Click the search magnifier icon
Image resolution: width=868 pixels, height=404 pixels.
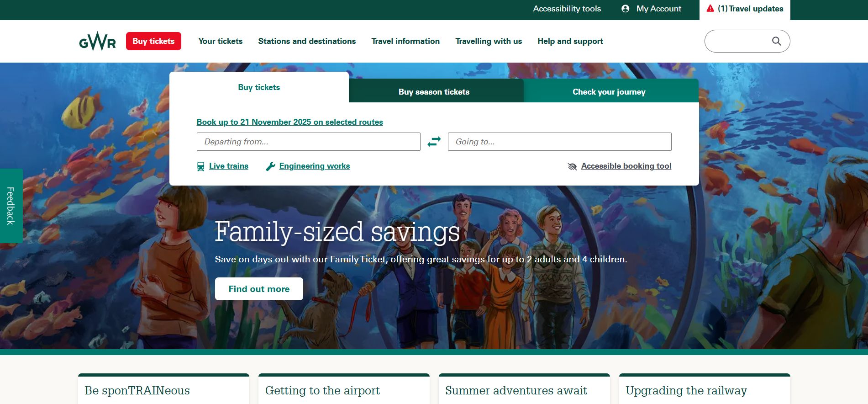[x=776, y=41]
